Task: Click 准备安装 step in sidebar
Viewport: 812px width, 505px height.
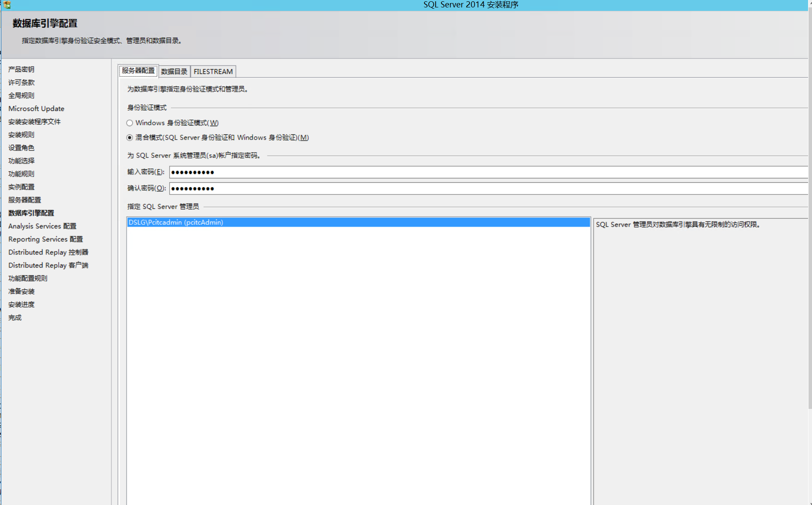Action: coord(21,291)
